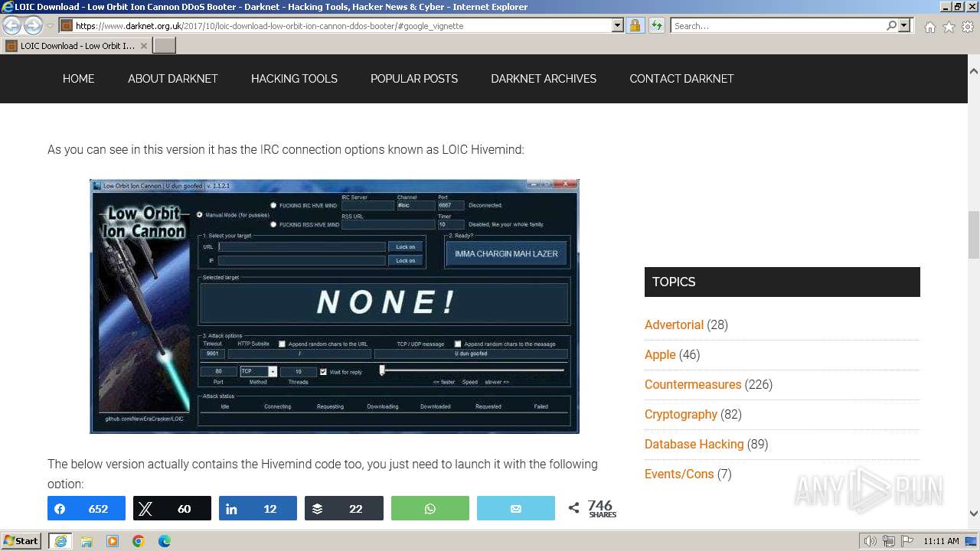980x551 pixels.
Task: Click the scrollbar down arrow
Action: click(974, 514)
